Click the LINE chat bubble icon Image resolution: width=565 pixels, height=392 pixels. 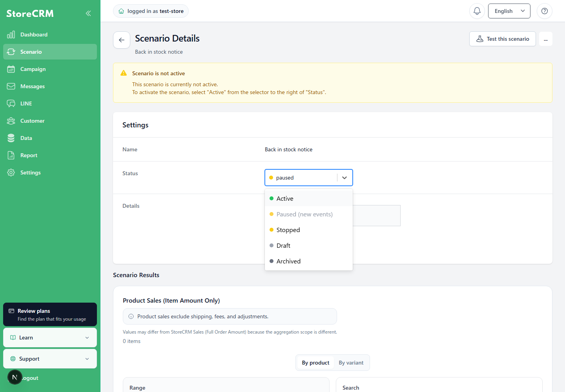[11, 103]
